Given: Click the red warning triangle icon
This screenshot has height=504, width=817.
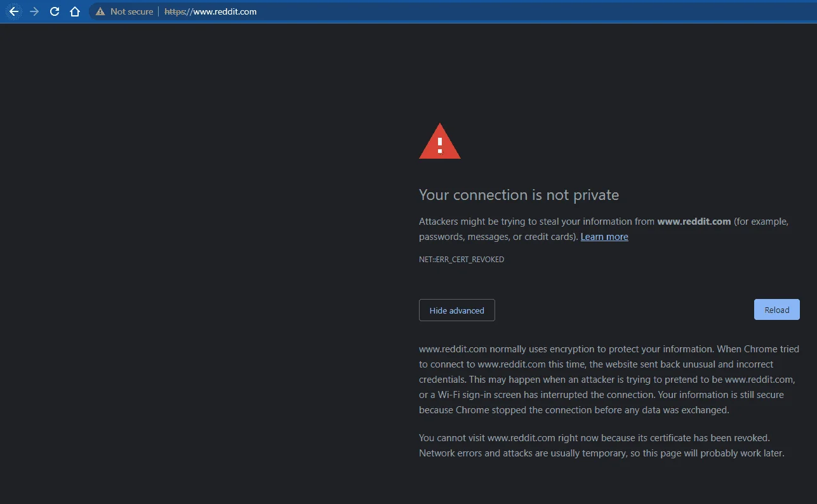Looking at the screenshot, I should (x=440, y=142).
